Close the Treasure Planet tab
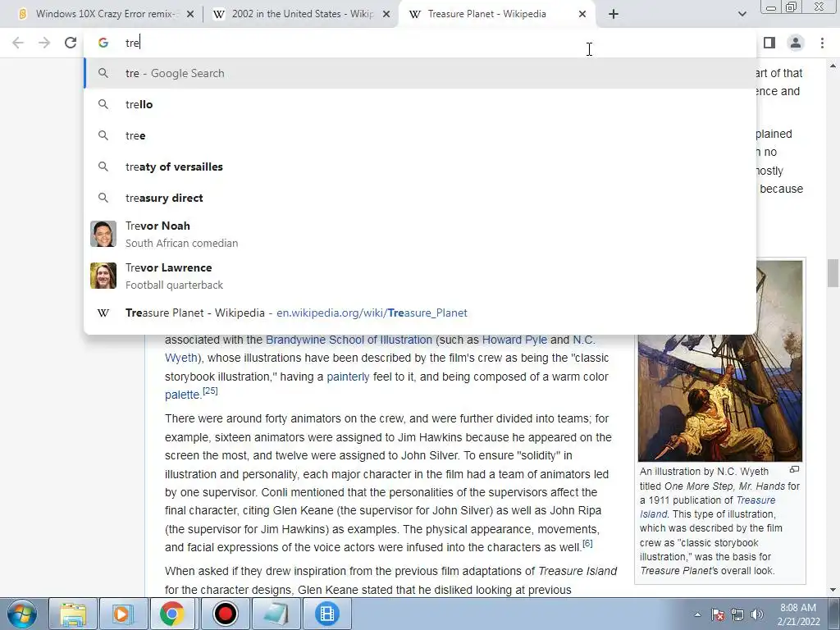This screenshot has height=630, width=840. coord(582,14)
